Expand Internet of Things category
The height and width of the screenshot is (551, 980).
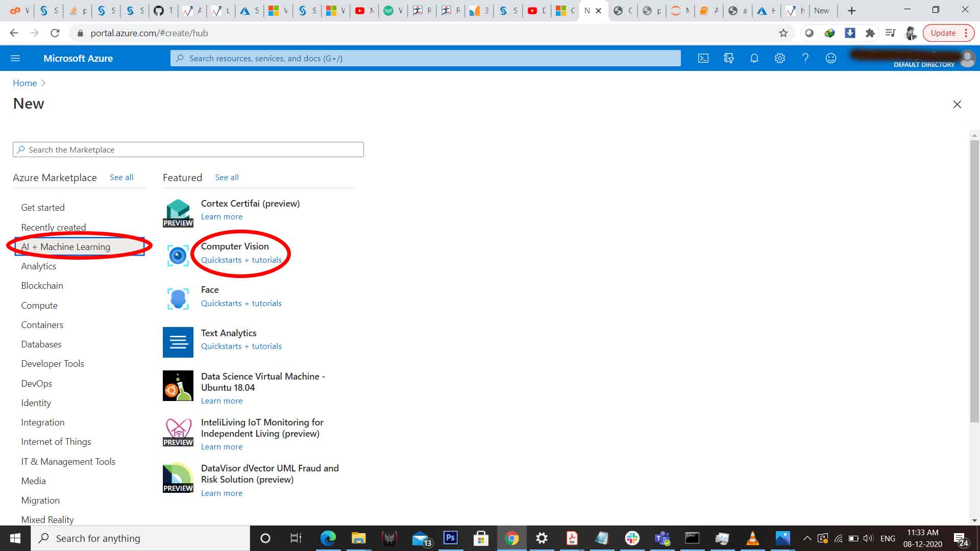55,441
